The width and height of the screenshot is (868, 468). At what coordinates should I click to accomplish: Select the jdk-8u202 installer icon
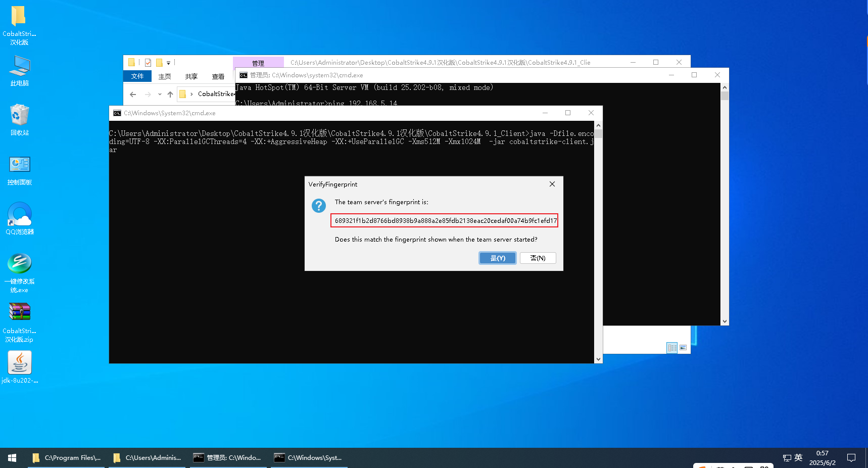(20, 367)
